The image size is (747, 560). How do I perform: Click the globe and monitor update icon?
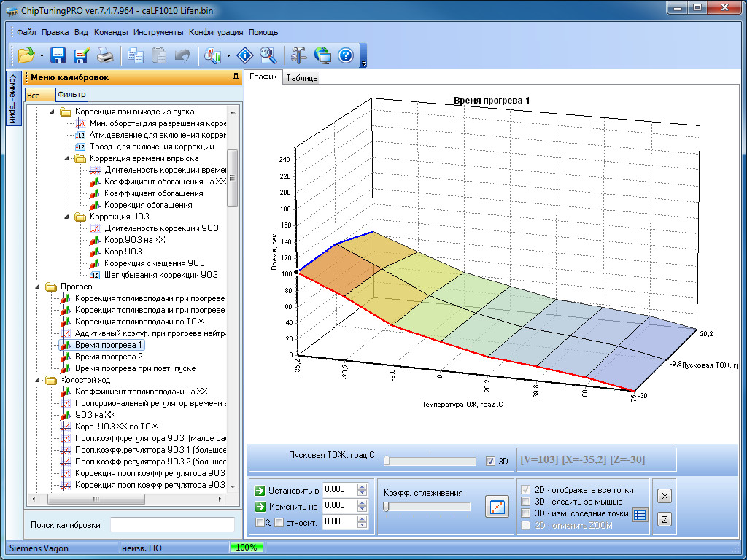coord(322,55)
